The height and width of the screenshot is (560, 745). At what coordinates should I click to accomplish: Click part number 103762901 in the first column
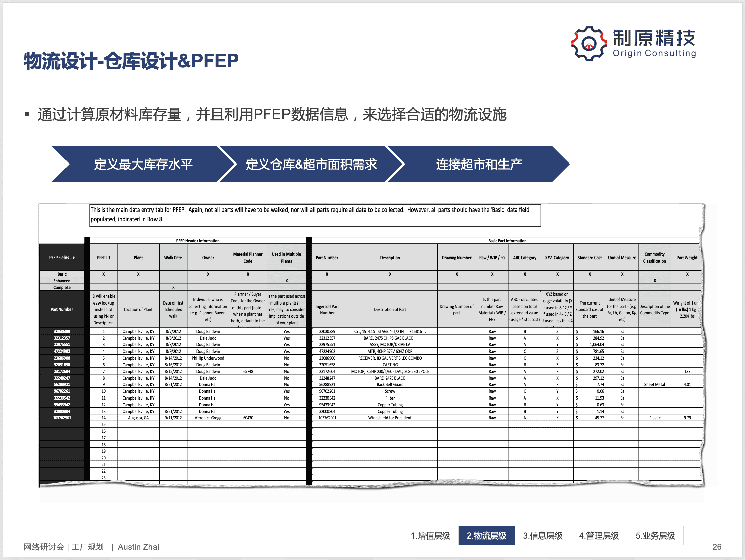[62, 418]
